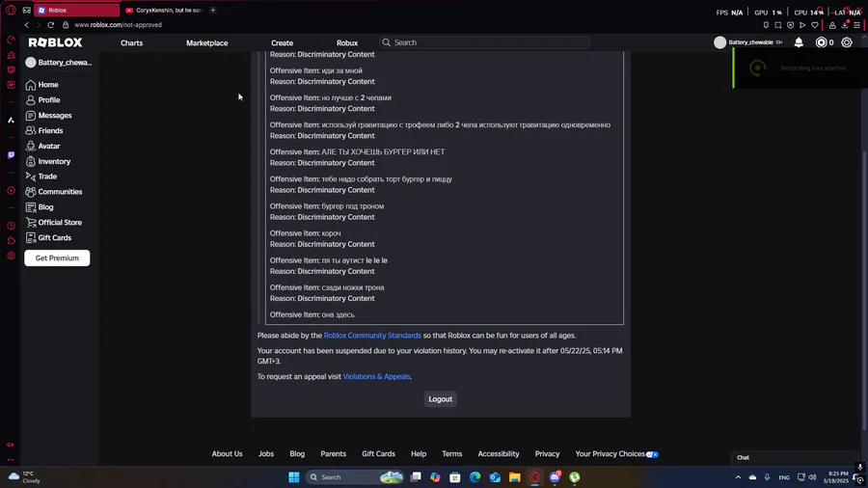
Task: Open the Trade page
Action: click(41, 176)
